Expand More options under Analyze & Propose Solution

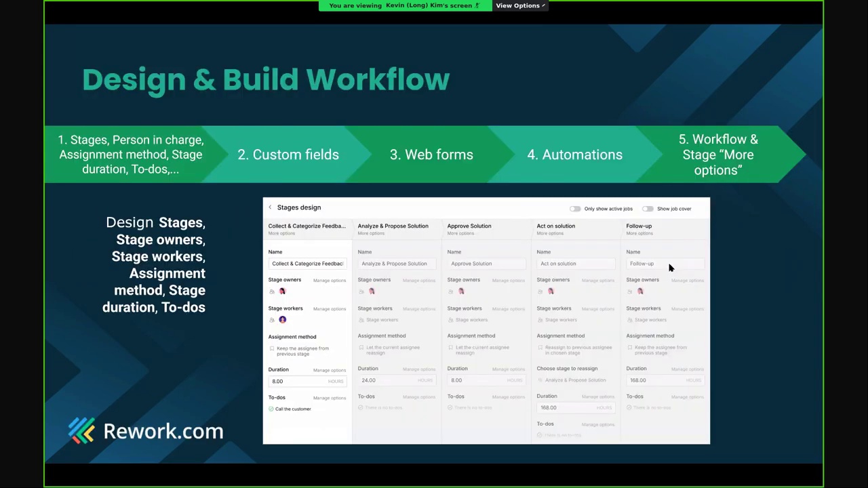[371, 233]
